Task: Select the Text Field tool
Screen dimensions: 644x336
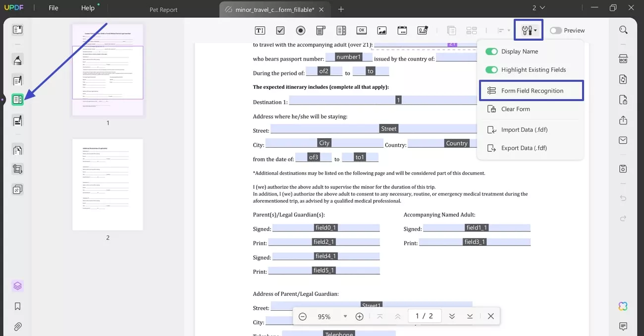Action: point(260,30)
